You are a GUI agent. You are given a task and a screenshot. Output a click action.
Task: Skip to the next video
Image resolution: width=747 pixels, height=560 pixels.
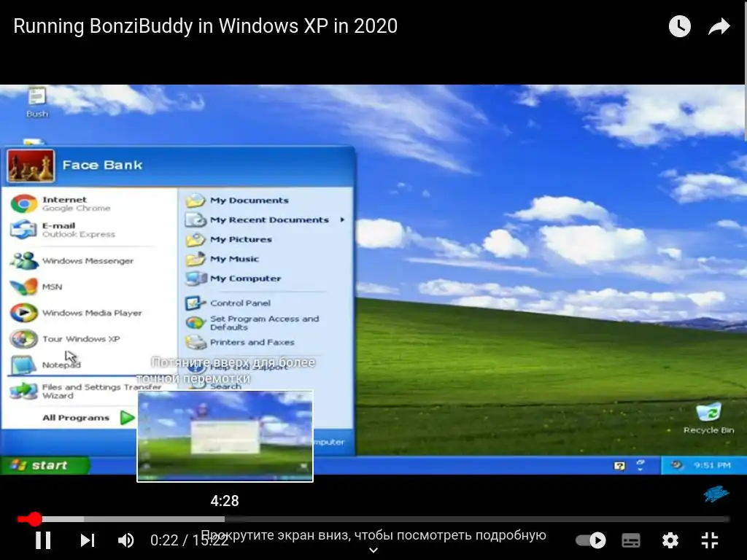(x=88, y=540)
